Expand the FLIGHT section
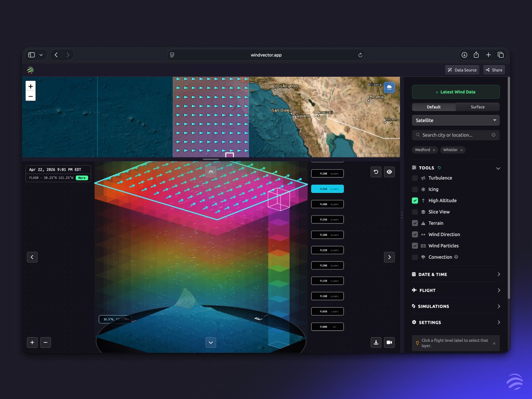 [x=456, y=290]
